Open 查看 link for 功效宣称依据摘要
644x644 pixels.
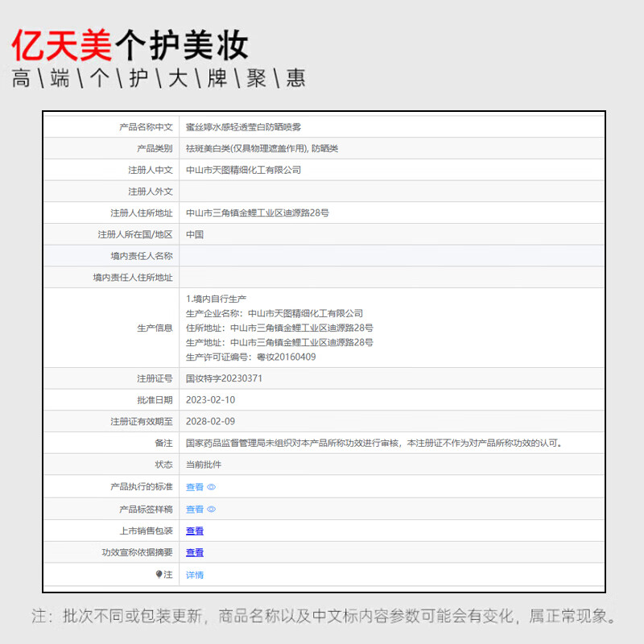pos(195,553)
